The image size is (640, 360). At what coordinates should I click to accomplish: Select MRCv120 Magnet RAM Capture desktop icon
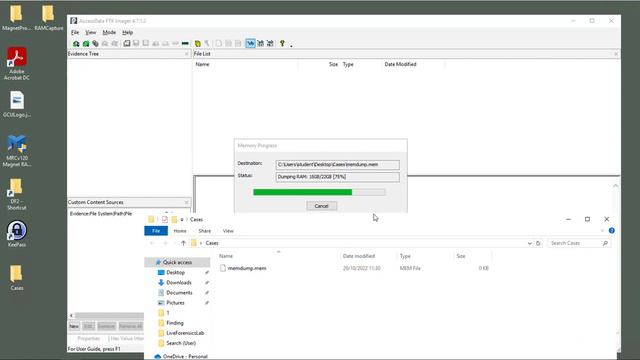coord(17,151)
